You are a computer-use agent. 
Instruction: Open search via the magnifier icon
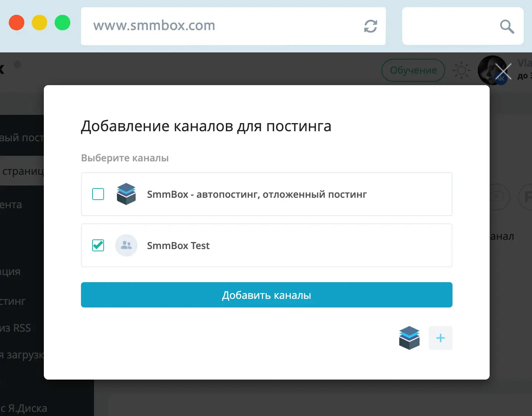507,26
